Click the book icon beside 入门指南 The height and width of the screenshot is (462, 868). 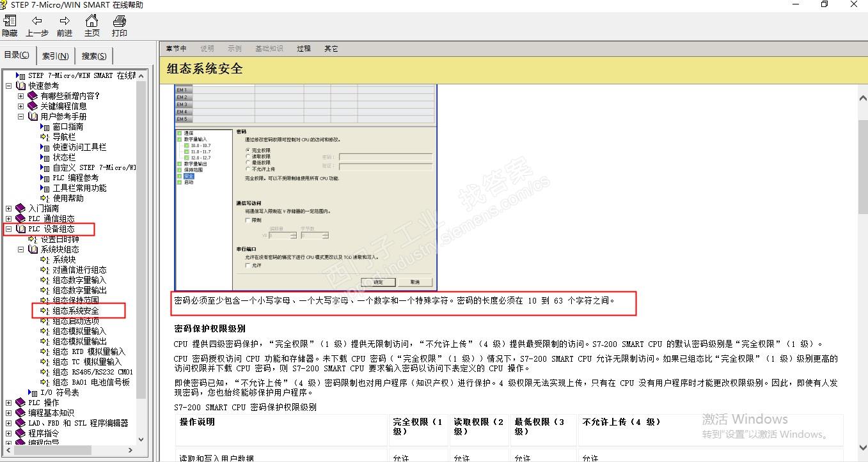point(21,208)
